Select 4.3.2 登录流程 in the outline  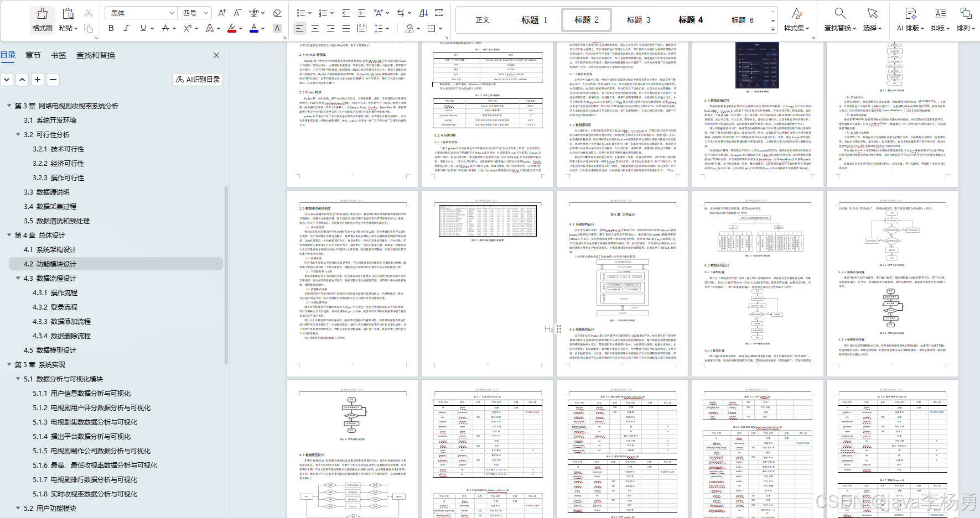(x=55, y=307)
